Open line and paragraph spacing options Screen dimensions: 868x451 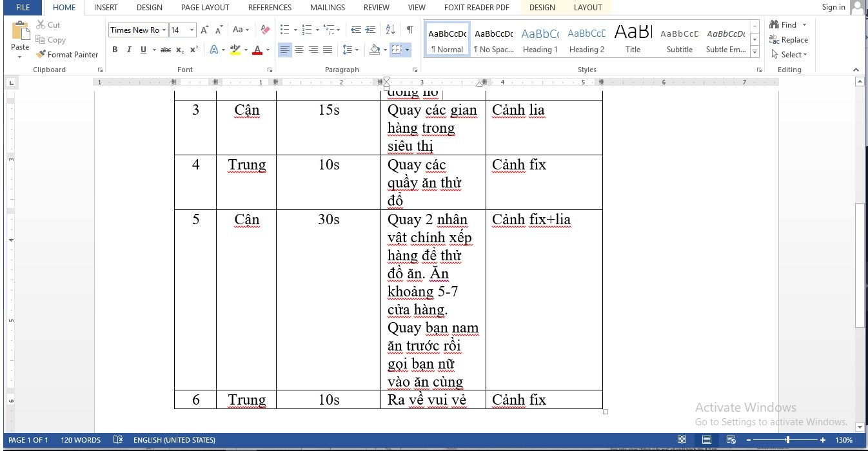pyautogui.click(x=348, y=50)
